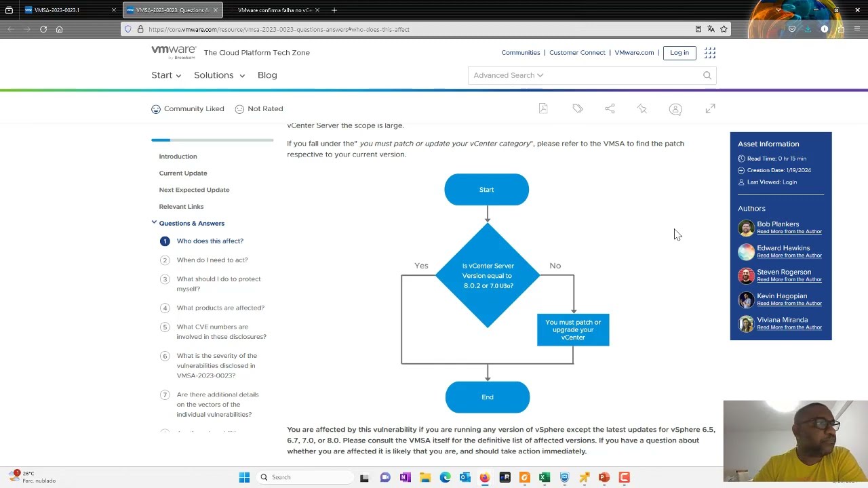Toggle reader view in address bar
Viewport: 868px width, 488px height.
(698, 29)
